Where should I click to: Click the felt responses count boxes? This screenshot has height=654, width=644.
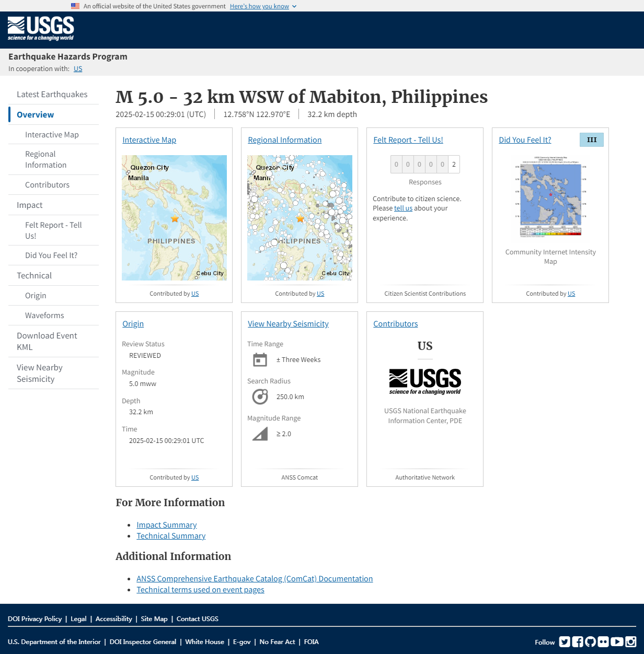[425, 165]
